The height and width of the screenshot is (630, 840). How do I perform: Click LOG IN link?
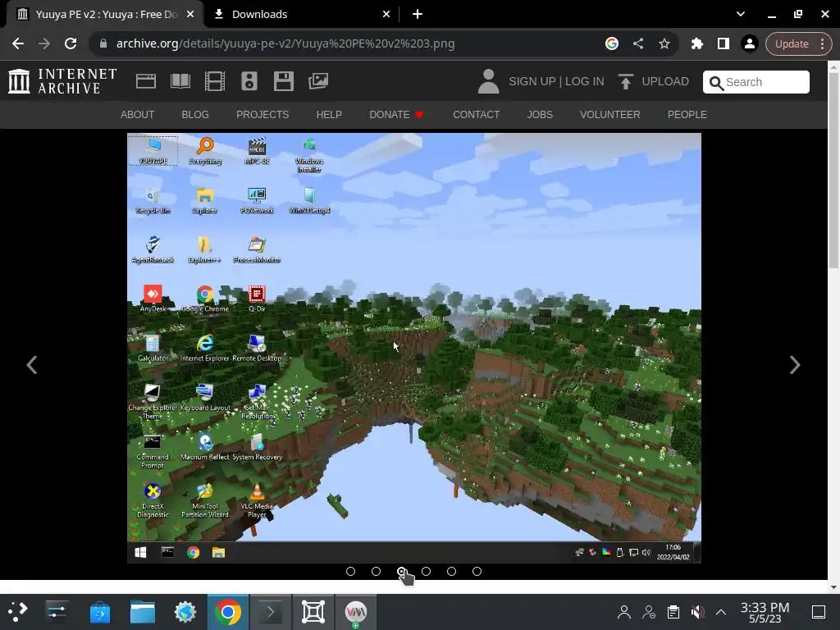(584, 81)
